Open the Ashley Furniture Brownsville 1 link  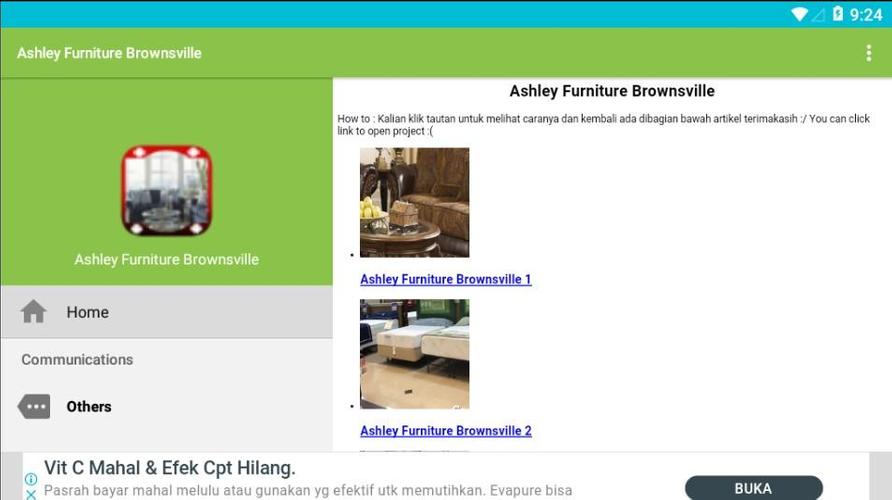[x=445, y=279]
